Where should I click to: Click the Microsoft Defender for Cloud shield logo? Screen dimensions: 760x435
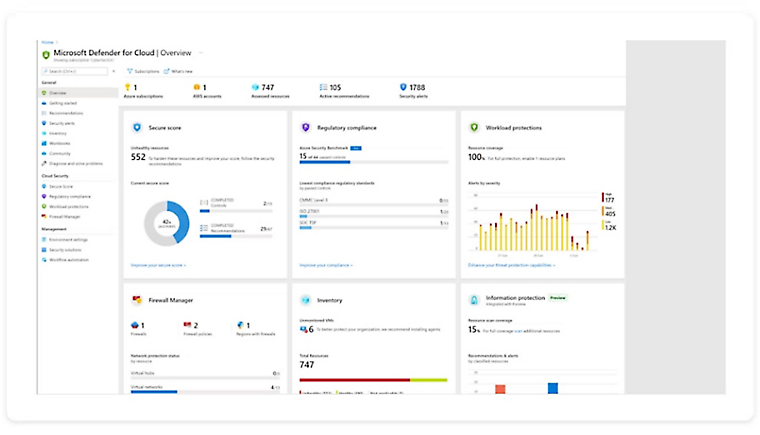[x=46, y=55]
